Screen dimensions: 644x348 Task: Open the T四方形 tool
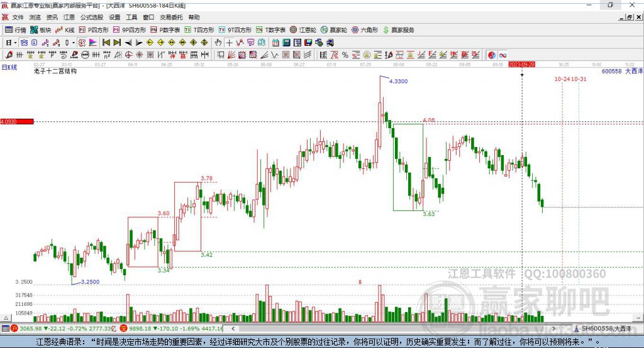[x=199, y=30]
